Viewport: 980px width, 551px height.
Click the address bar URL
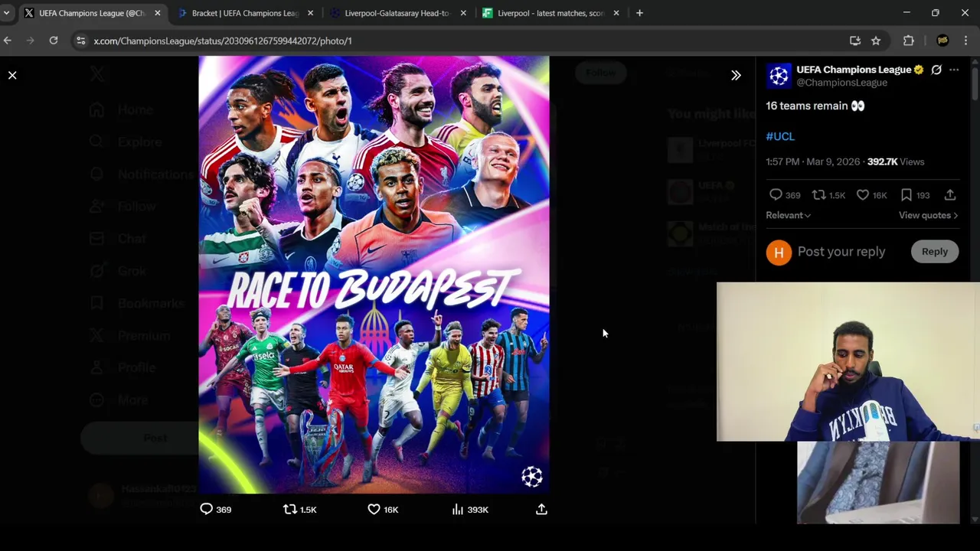coord(223,41)
